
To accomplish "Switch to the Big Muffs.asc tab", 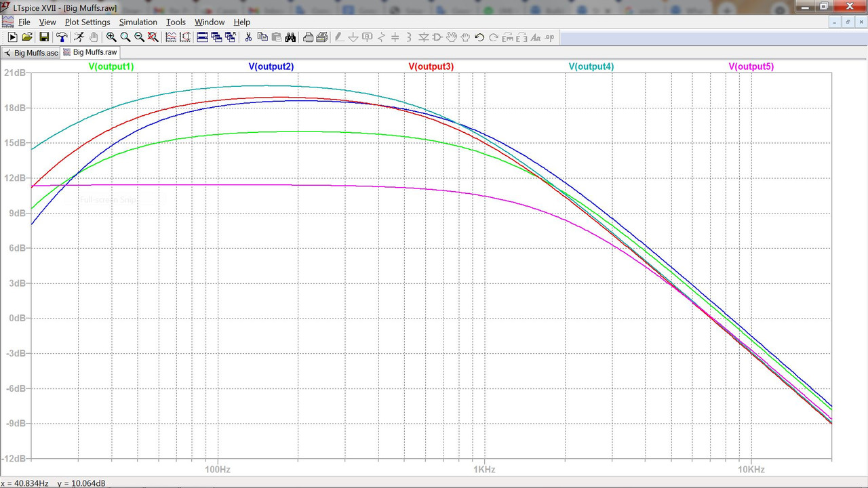I will click(34, 52).
